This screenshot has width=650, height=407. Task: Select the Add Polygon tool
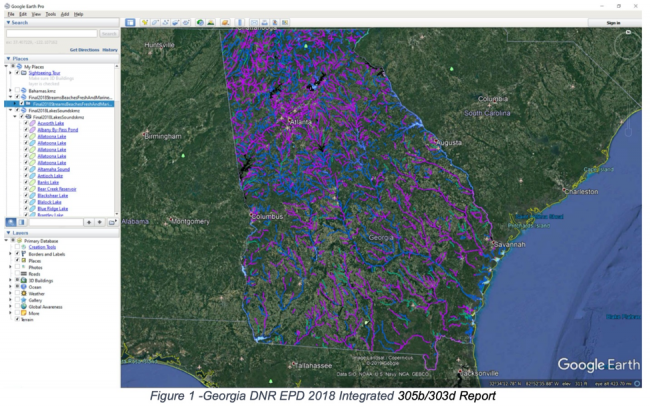[155, 22]
